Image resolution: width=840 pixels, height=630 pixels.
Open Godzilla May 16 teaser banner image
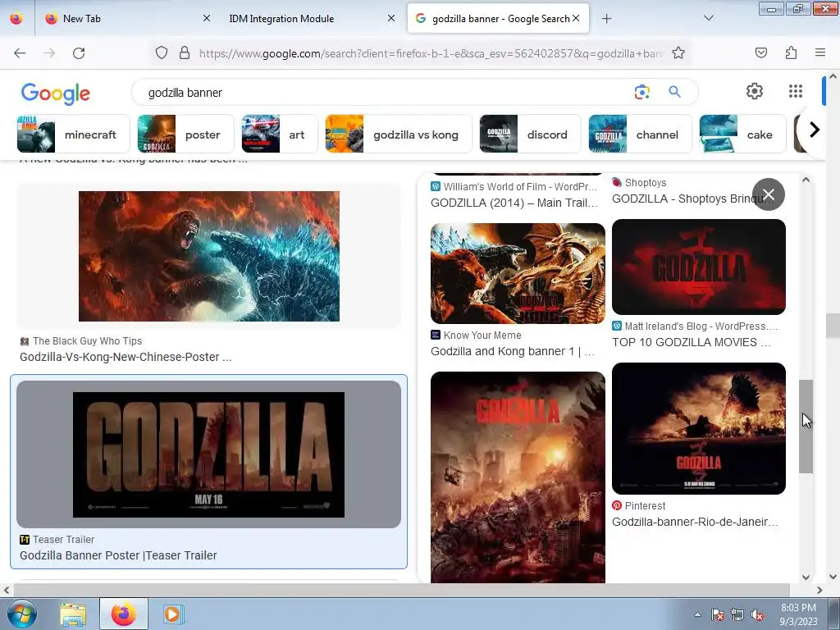coord(209,454)
